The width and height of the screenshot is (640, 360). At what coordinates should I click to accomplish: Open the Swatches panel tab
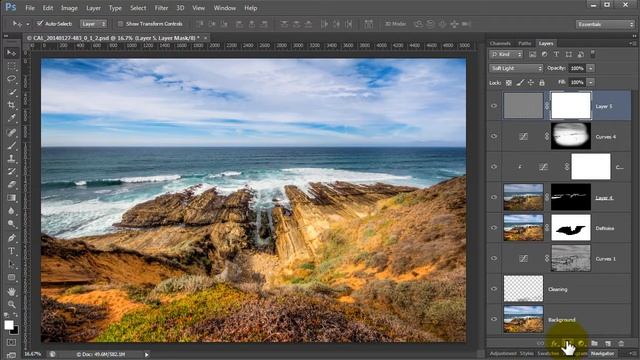point(548,353)
